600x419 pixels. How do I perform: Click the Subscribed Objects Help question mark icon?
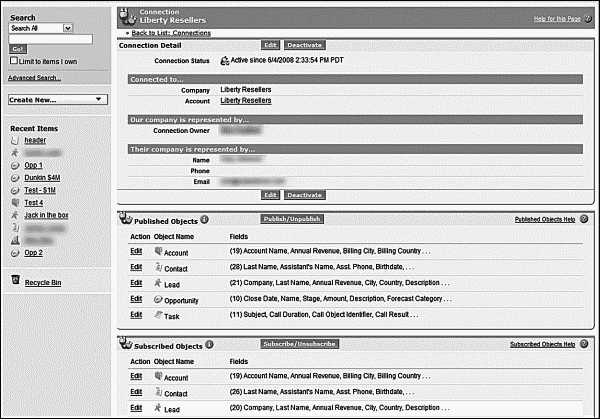click(x=584, y=344)
